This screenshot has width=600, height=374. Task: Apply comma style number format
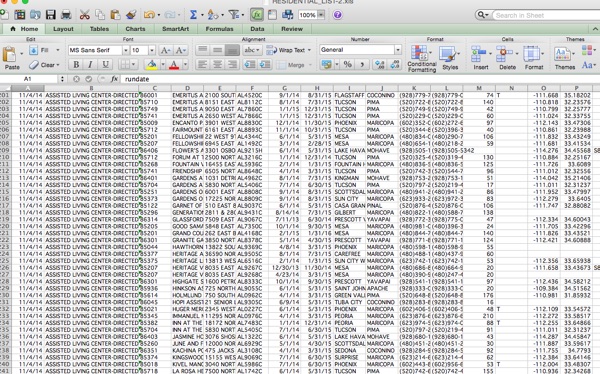[362, 64]
